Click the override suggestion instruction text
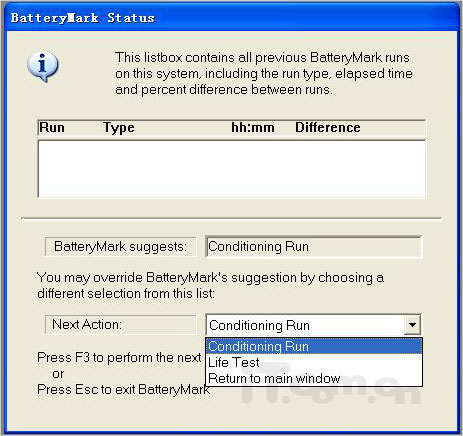 click(x=210, y=285)
